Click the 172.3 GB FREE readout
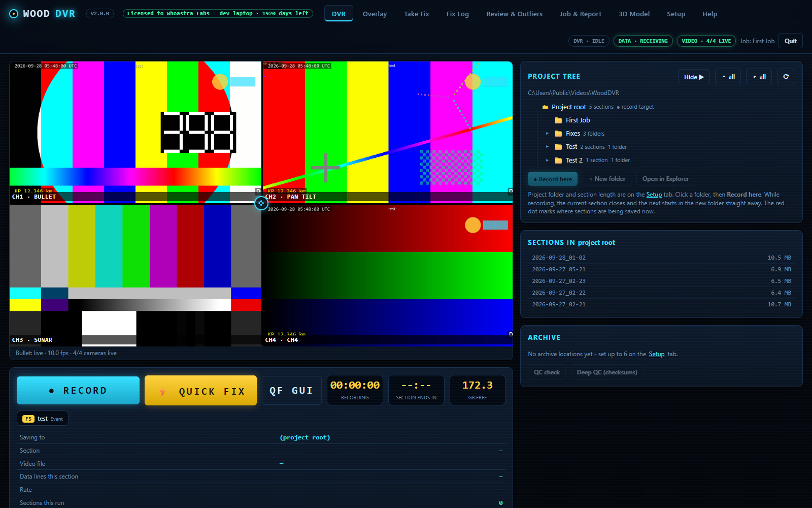 pyautogui.click(x=478, y=390)
